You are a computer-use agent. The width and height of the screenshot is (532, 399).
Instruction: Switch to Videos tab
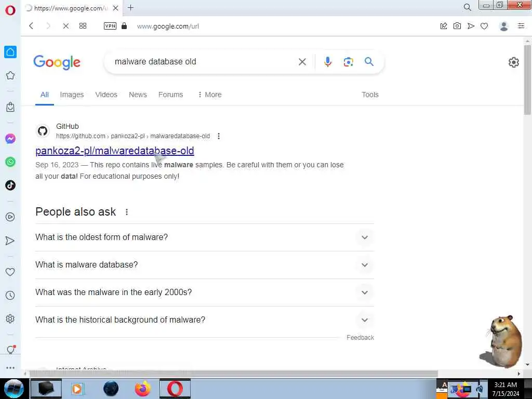106,95
